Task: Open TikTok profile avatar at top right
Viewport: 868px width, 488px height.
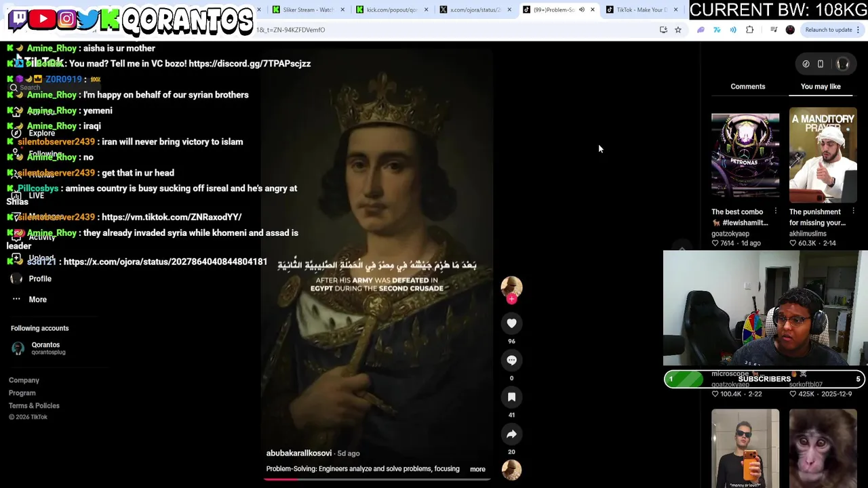Action: [843, 64]
